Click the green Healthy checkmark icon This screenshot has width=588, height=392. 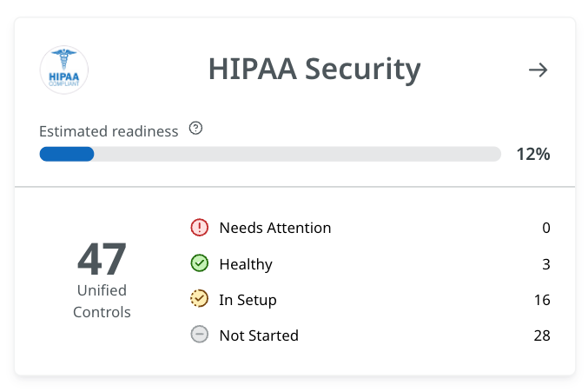pyautogui.click(x=200, y=263)
